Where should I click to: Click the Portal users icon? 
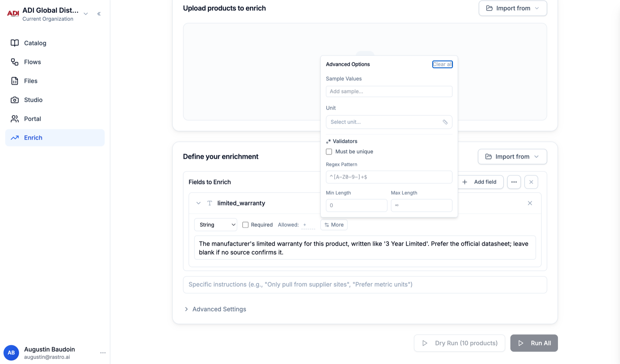coord(14,119)
